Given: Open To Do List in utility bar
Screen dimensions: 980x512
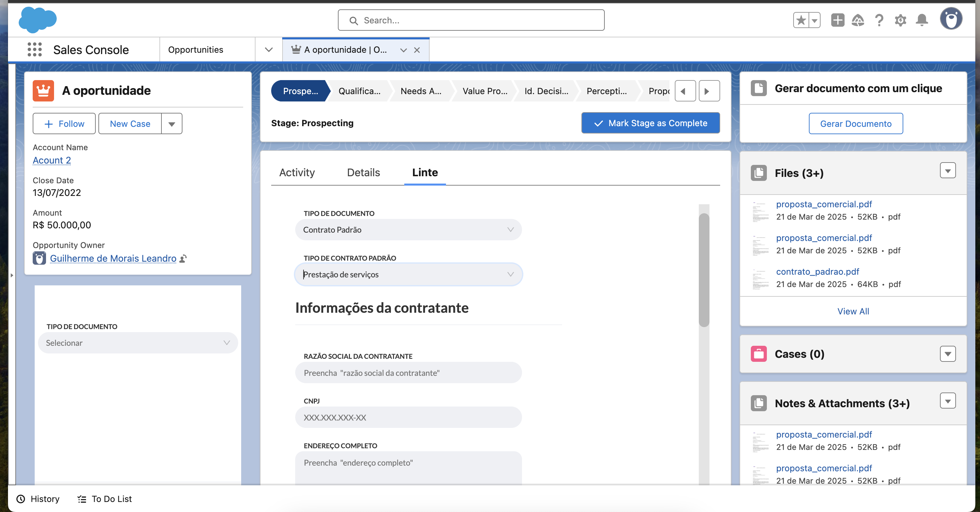Looking at the screenshot, I should click(x=105, y=499).
